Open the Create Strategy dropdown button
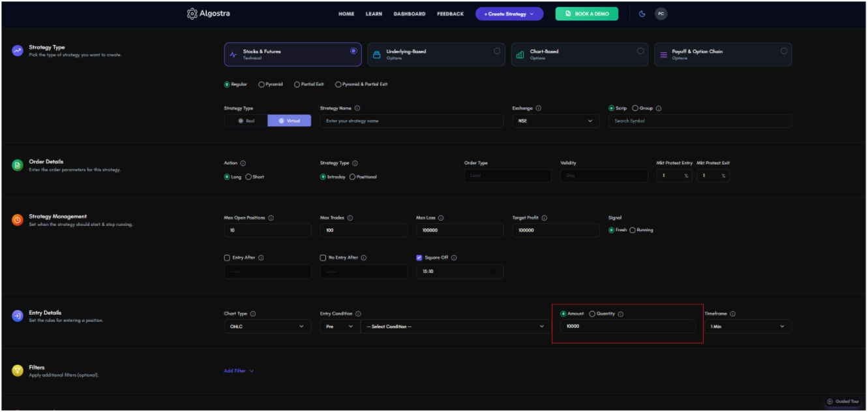Screen dimensions: 868x412 coord(509,14)
